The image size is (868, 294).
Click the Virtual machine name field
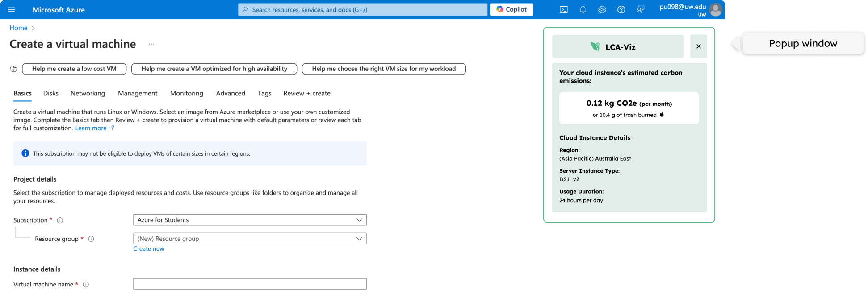(250, 284)
